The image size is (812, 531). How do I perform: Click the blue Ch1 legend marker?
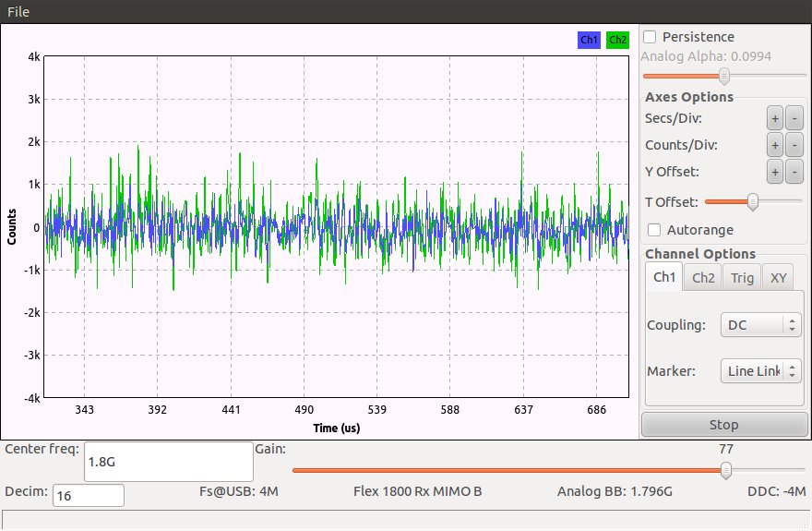point(589,40)
